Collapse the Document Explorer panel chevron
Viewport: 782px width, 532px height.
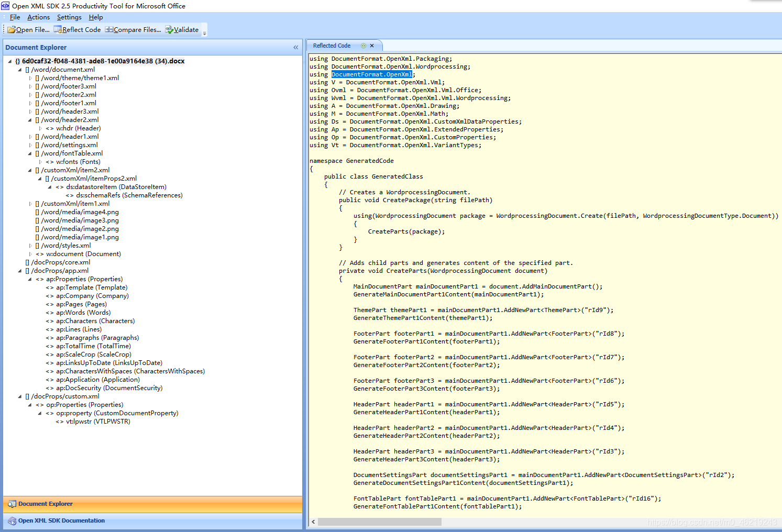click(x=295, y=47)
